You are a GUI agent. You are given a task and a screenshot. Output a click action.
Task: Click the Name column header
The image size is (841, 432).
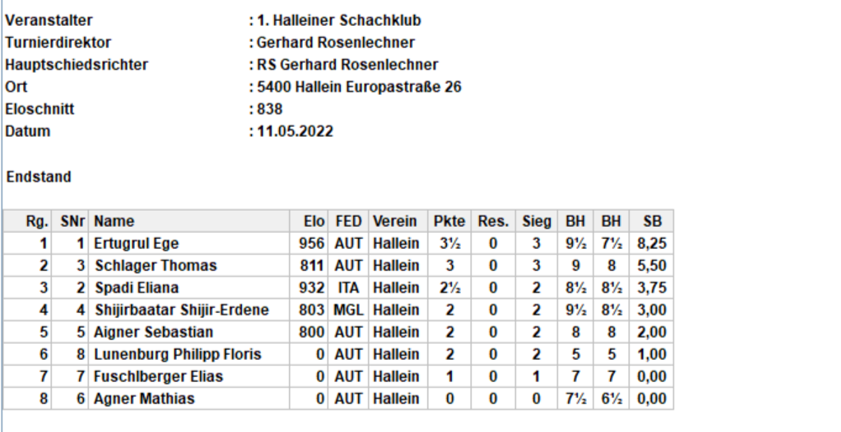coord(114,221)
